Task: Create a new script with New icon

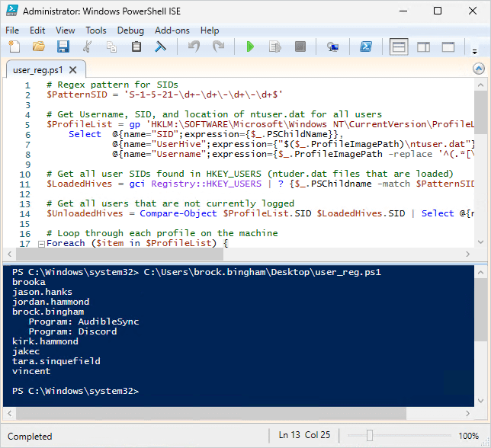Action: (x=14, y=46)
